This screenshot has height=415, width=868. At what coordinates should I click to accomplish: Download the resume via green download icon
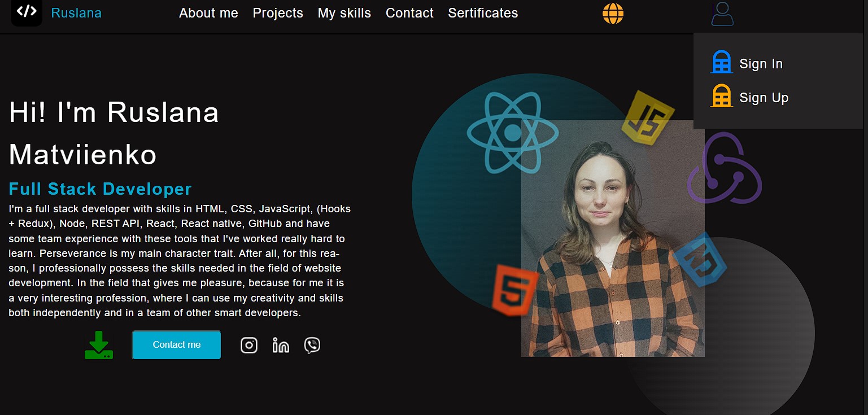[99, 345]
